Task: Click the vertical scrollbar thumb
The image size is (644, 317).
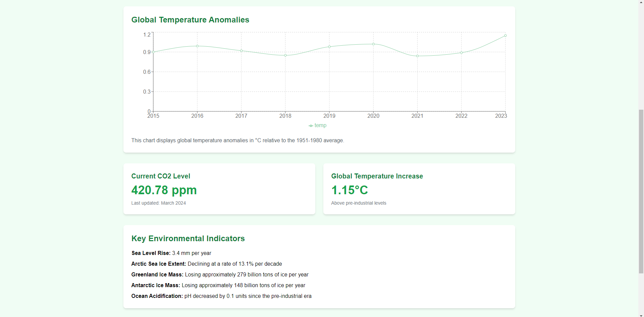Action: [x=641, y=192]
